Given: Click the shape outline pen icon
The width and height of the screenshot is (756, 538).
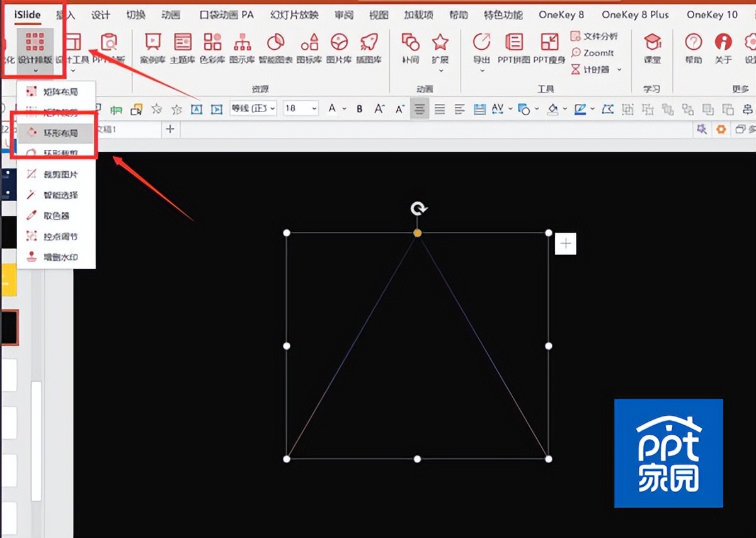Looking at the screenshot, I should tap(580, 109).
